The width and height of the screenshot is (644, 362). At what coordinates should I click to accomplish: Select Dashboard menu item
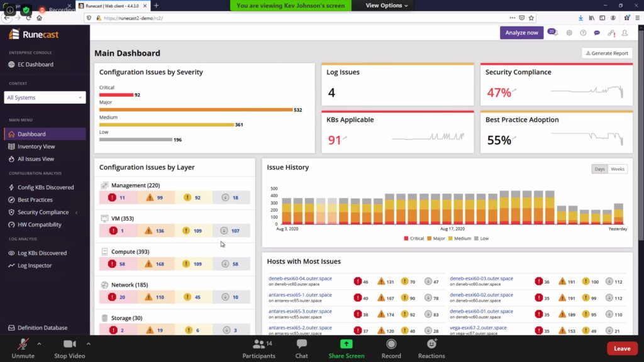coord(45,134)
